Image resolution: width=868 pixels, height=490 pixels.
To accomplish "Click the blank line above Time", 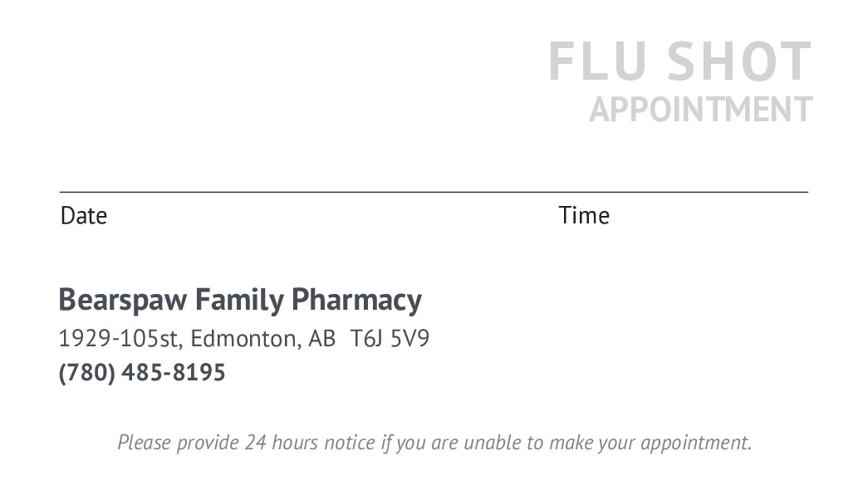I will point(683,191).
